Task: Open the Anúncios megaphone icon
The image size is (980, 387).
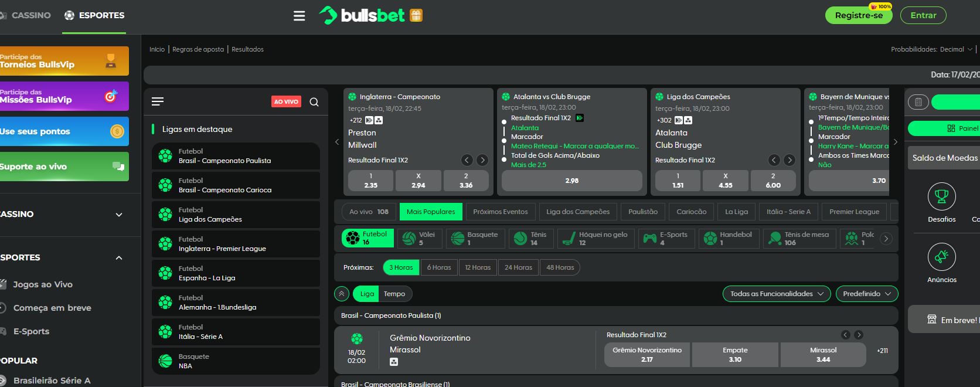Action: tap(942, 257)
